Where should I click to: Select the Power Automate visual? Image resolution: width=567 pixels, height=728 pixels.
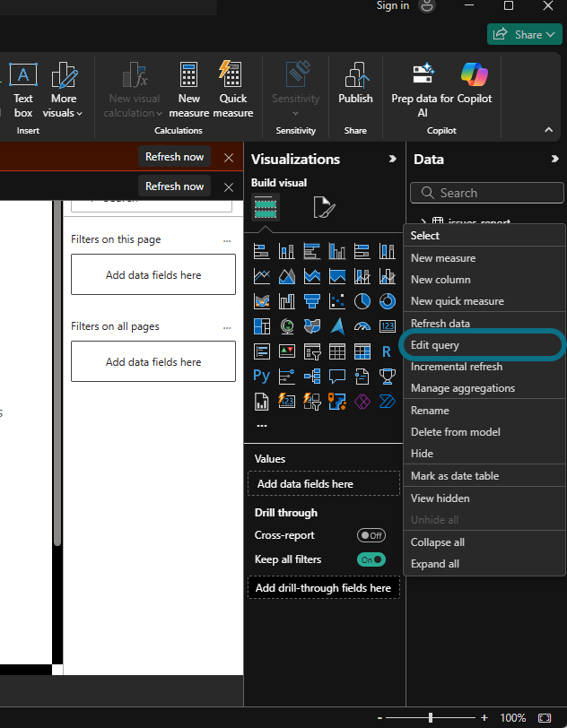point(388,402)
